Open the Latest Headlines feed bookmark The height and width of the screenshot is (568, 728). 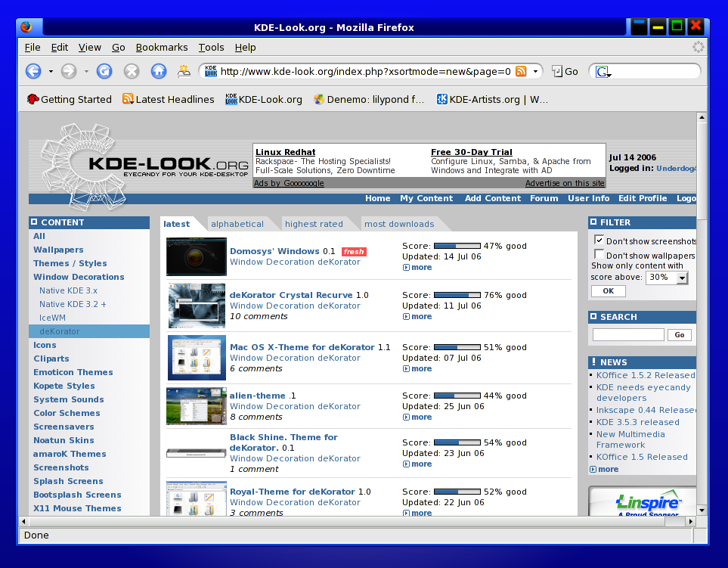click(x=168, y=99)
